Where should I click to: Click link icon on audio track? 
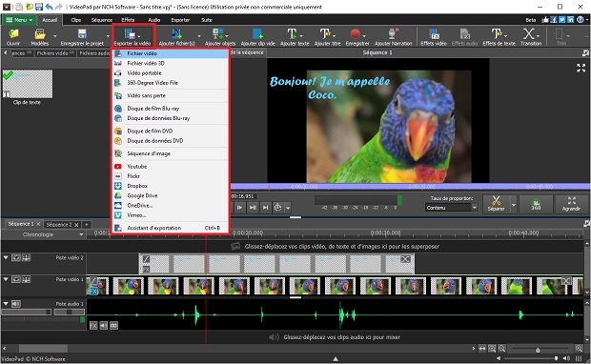113,325
